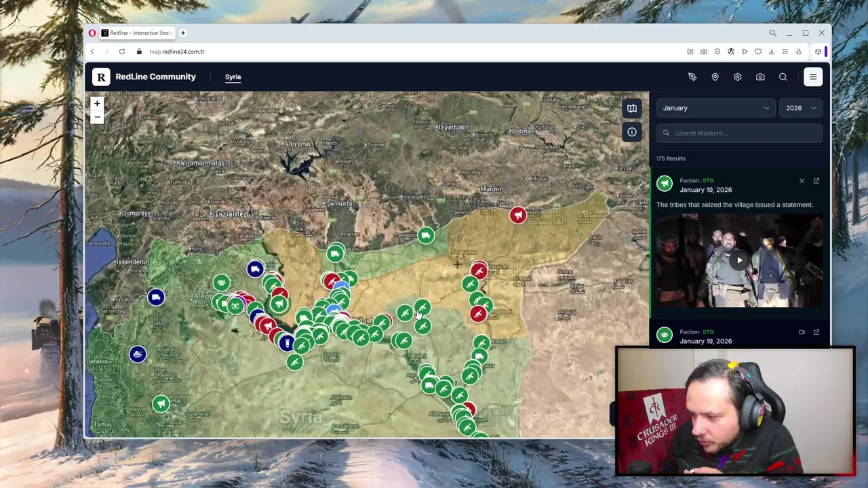Click the Opera snapshot camera icon

click(x=704, y=52)
